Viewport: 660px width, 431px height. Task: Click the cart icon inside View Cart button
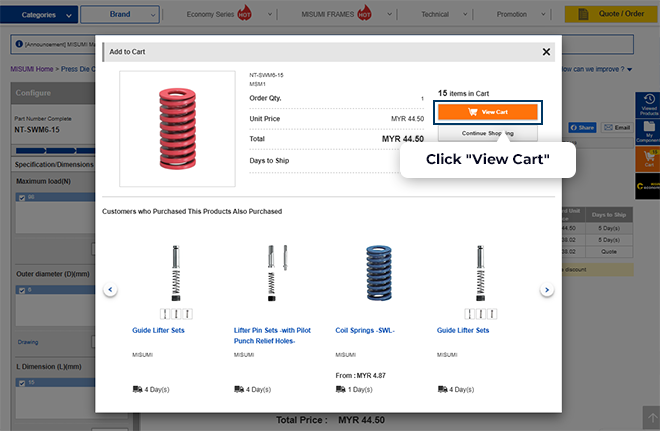pos(473,112)
